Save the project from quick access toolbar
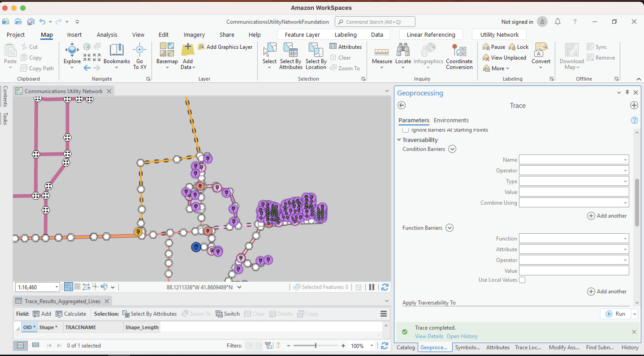Viewport: 644px width, 356px height. tap(30, 22)
